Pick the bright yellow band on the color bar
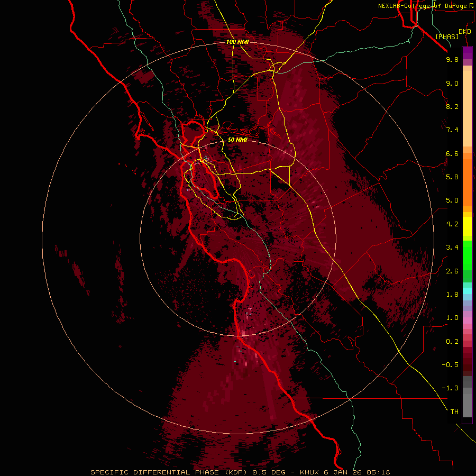This screenshot has height=476, width=476. tap(467, 226)
